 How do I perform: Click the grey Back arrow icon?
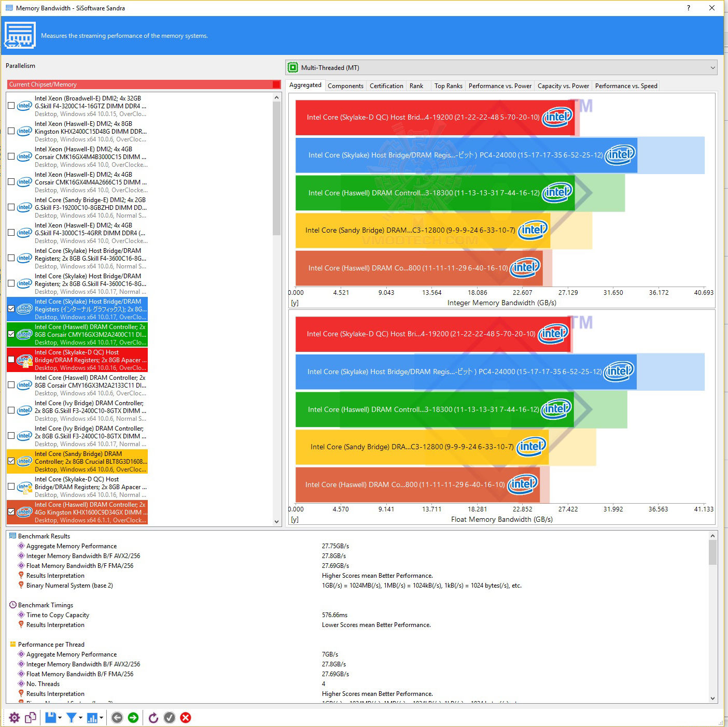point(117,718)
